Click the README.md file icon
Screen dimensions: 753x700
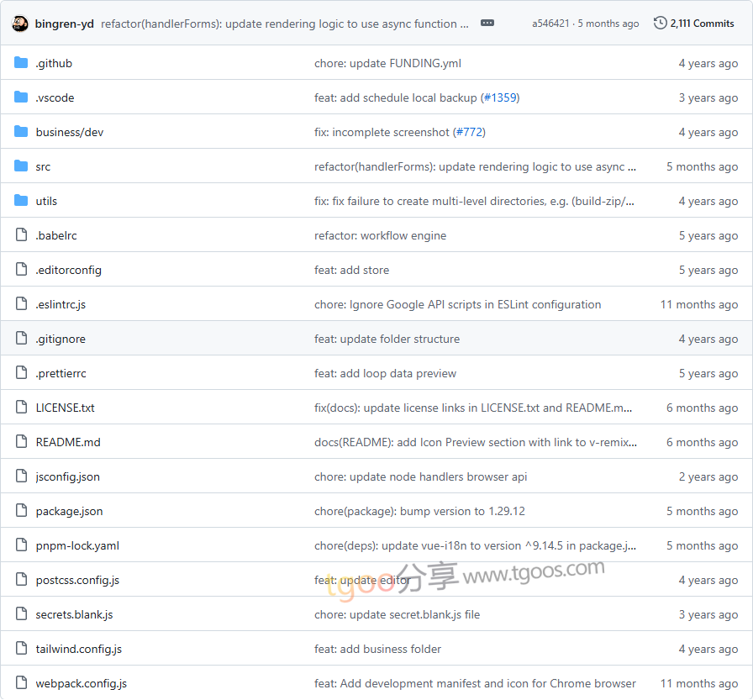point(21,442)
